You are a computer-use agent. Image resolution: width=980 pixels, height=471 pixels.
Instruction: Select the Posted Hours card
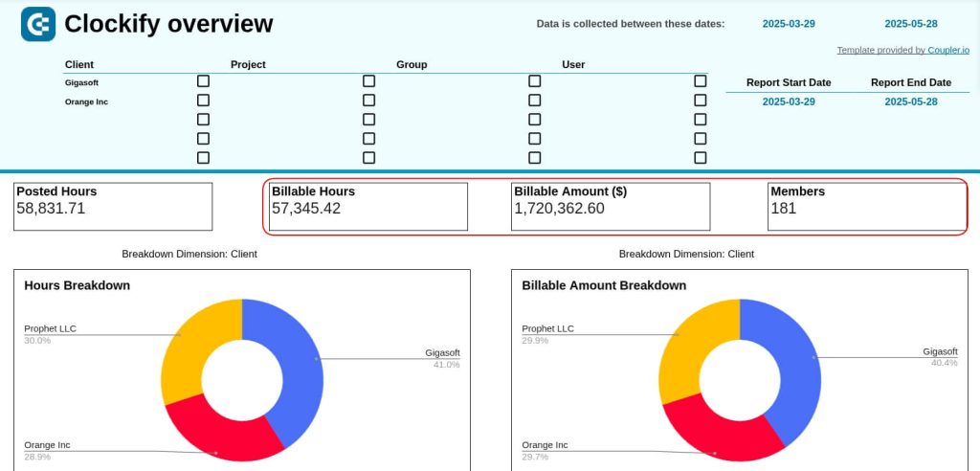(x=113, y=207)
